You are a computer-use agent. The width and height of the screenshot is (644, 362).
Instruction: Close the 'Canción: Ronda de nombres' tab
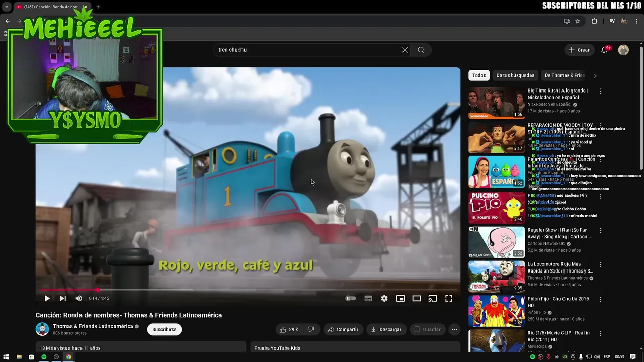tap(85, 7)
